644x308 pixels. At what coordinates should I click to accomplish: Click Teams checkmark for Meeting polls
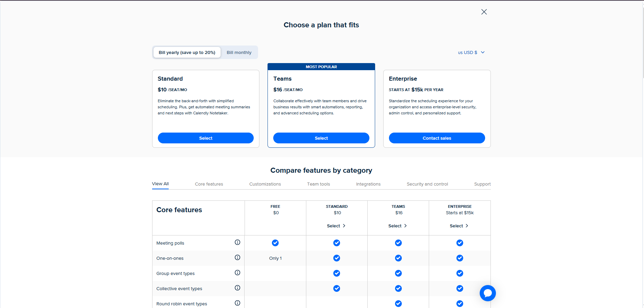tap(398, 243)
